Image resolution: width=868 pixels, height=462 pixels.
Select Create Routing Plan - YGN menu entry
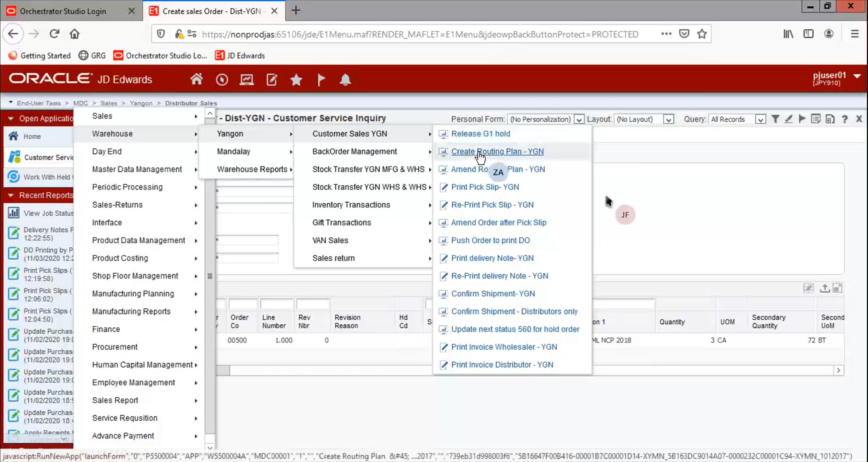(x=497, y=151)
